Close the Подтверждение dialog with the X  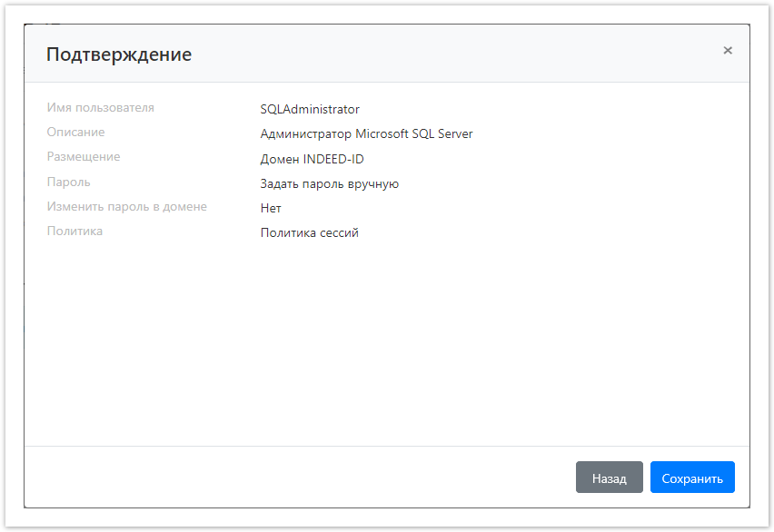click(x=728, y=50)
